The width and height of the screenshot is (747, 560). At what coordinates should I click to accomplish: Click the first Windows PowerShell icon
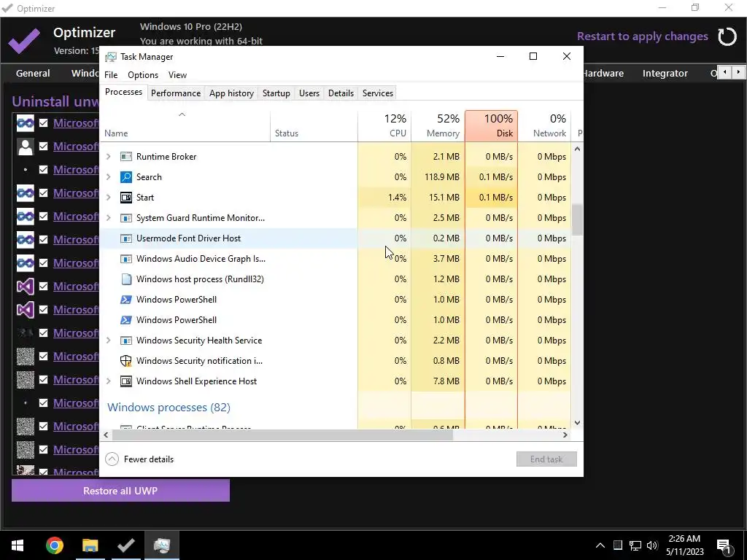click(x=125, y=300)
